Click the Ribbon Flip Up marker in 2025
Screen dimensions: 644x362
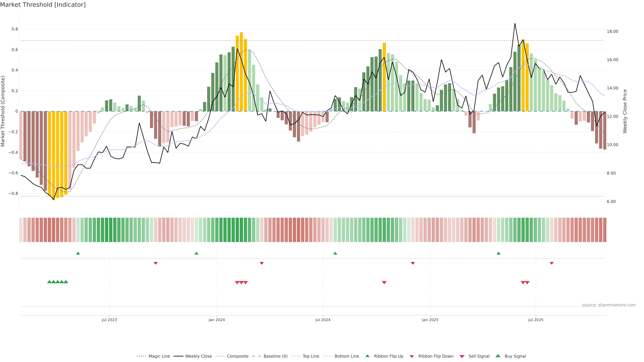(498, 253)
